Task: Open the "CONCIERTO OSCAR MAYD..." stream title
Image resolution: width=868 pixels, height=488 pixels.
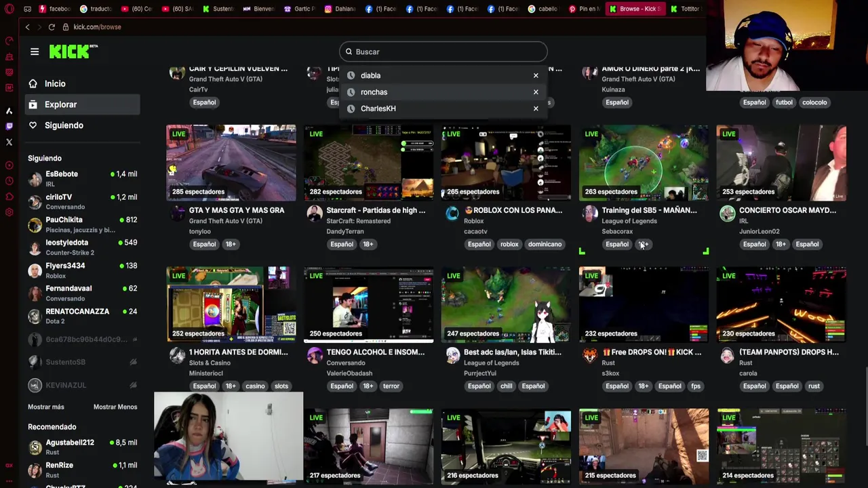Action: (x=787, y=210)
